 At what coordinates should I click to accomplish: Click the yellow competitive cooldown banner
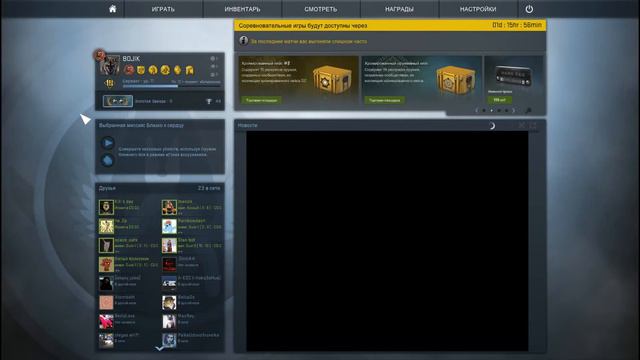pyautogui.click(x=390, y=25)
